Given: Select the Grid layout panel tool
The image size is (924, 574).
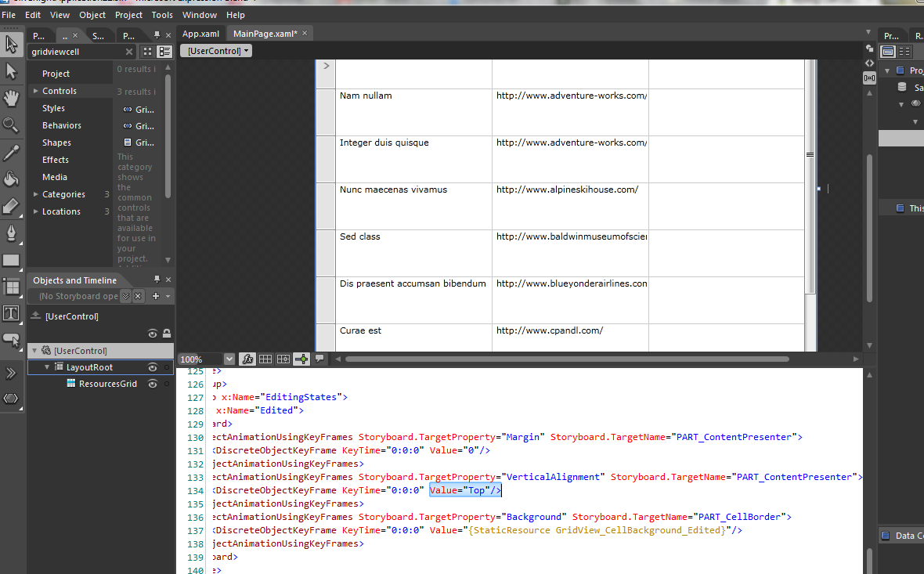Looking at the screenshot, I should point(11,287).
